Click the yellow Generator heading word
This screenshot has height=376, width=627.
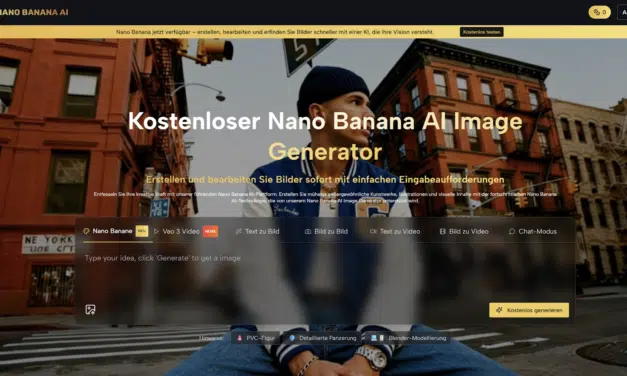pyautogui.click(x=325, y=152)
